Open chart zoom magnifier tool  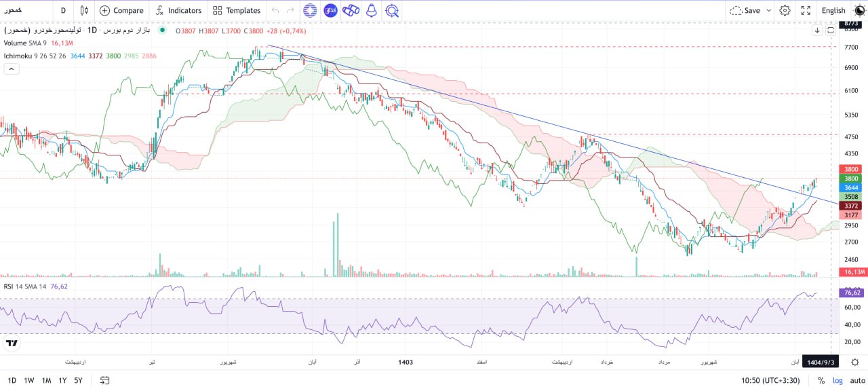pyautogui.click(x=392, y=10)
